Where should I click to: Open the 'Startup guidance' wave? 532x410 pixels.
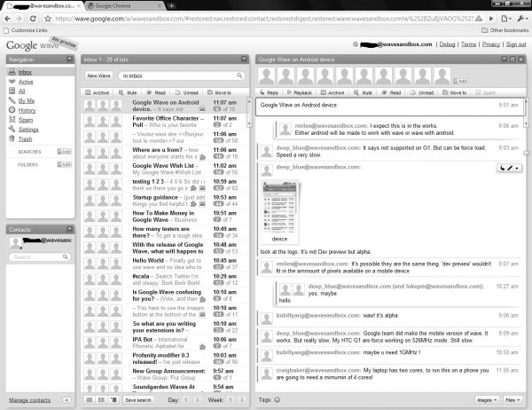click(x=165, y=201)
